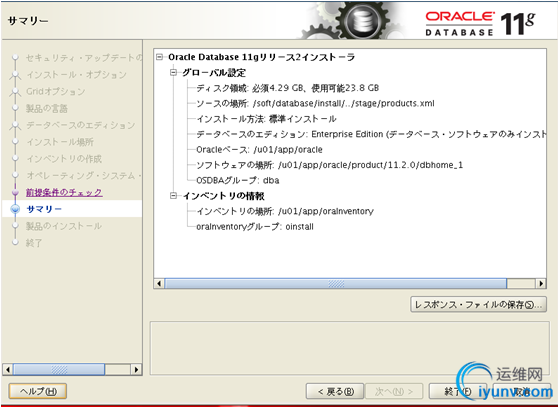Screen dimensions: 559x408
Task: Select the データベースのエディション: Enterprise Edition row
Action: 371,134
